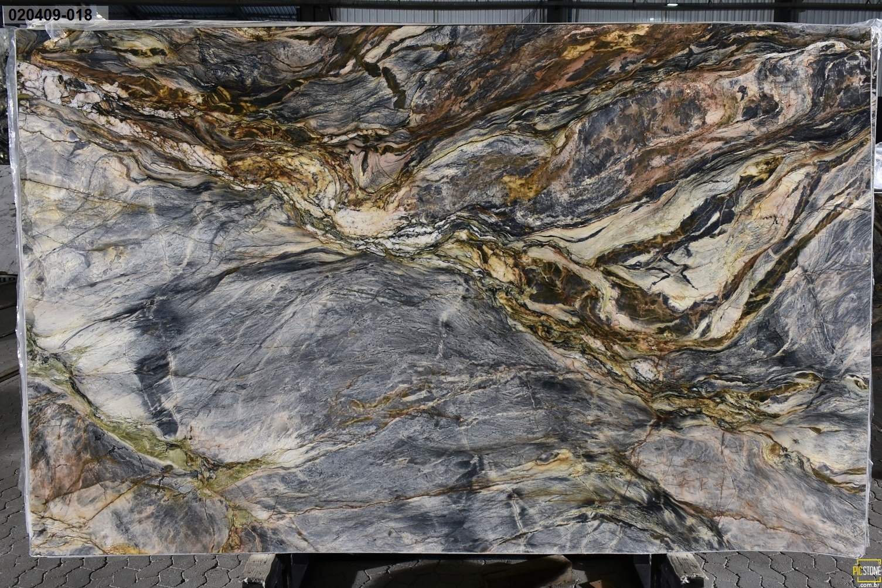Click the green vein in the lower-left slab area

pyautogui.click(x=147, y=435)
